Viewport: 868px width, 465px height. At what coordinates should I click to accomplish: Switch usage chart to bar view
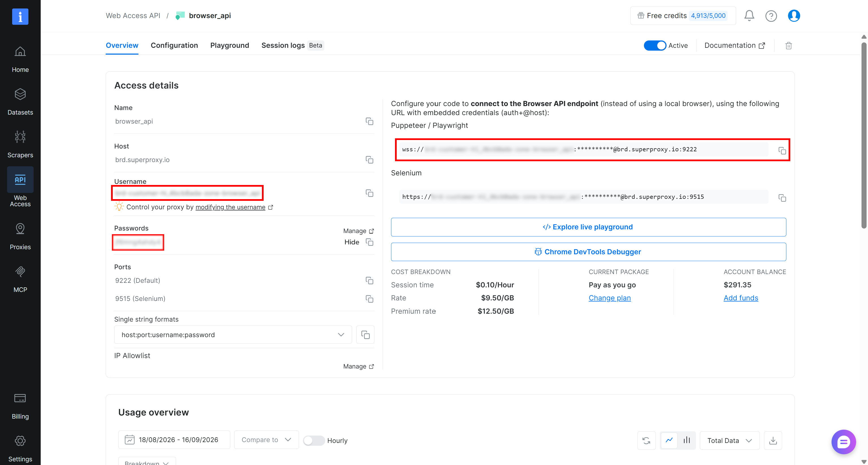click(687, 440)
